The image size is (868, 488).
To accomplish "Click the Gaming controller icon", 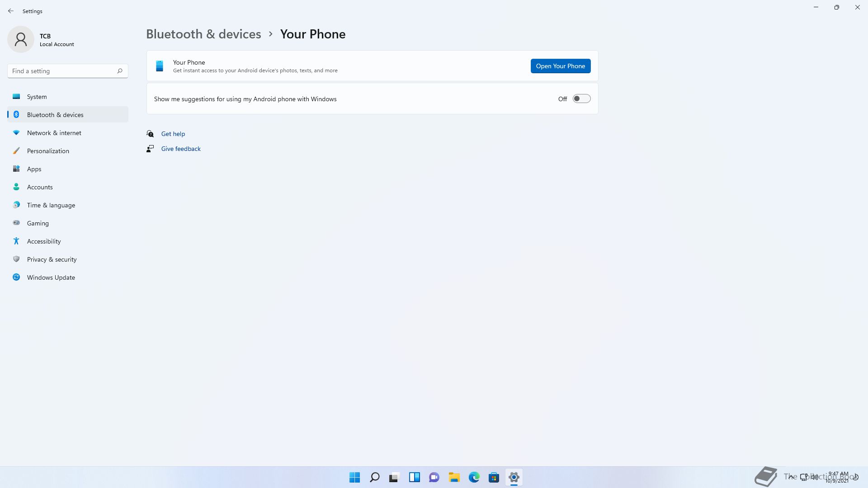I will pos(16,223).
